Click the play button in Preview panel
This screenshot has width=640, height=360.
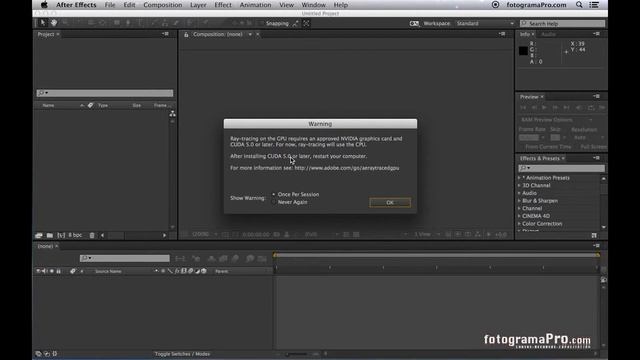544,108
